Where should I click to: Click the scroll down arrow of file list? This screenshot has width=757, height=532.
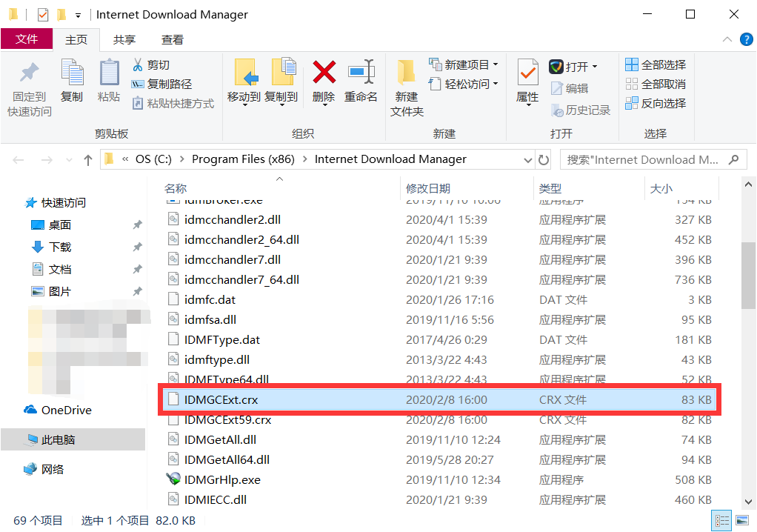[x=748, y=502]
